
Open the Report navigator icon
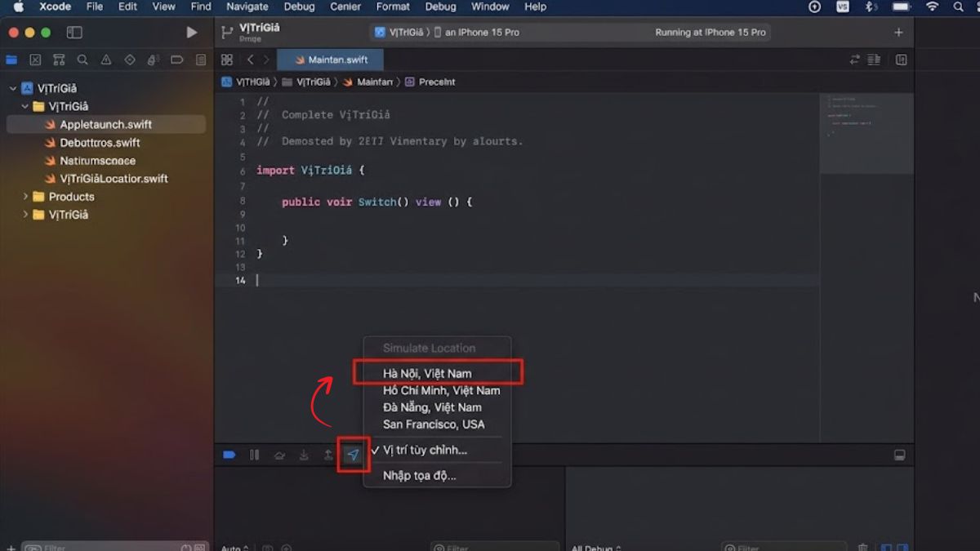tap(201, 60)
